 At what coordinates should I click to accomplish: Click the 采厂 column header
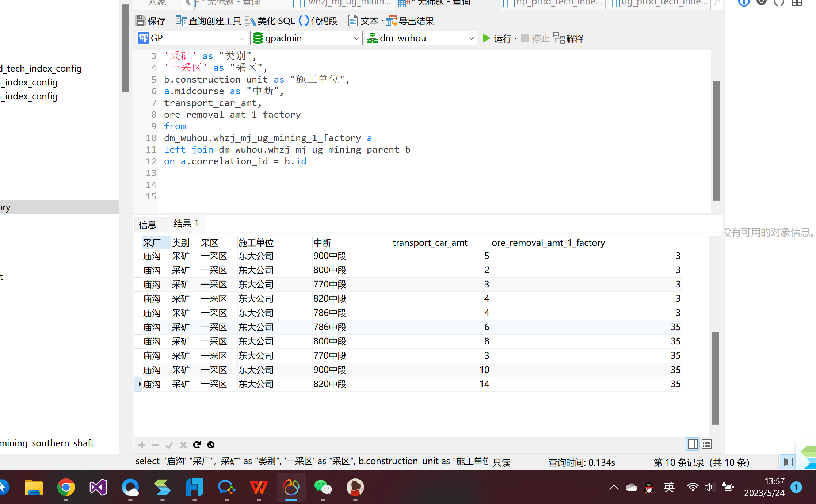pyautogui.click(x=156, y=243)
